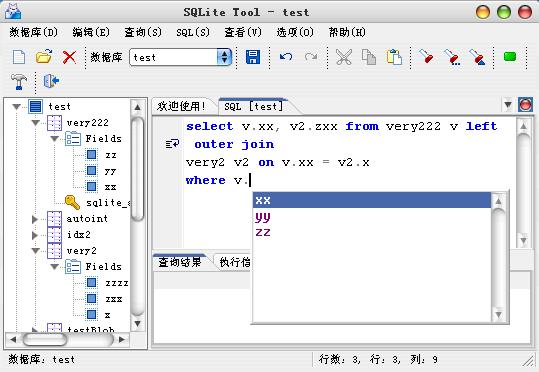Collapse the very222 table node
This screenshot has height=372, width=539.
coord(35,123)
